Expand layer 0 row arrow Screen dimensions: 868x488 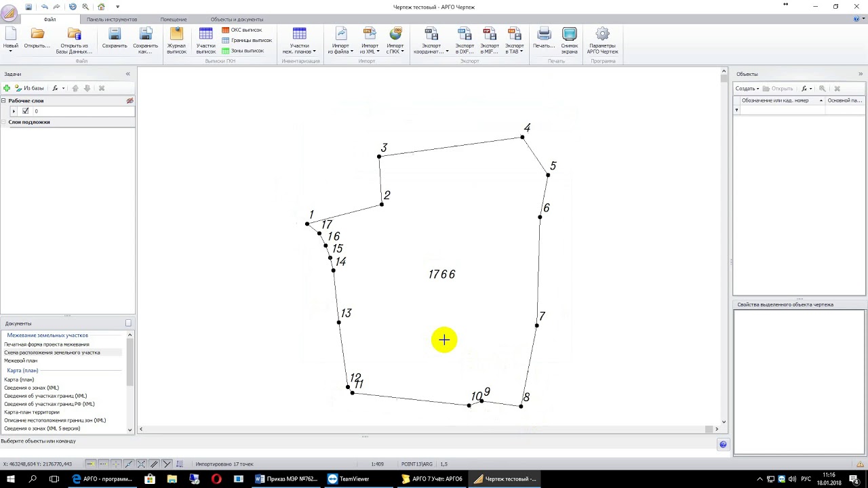coord(14,111)
